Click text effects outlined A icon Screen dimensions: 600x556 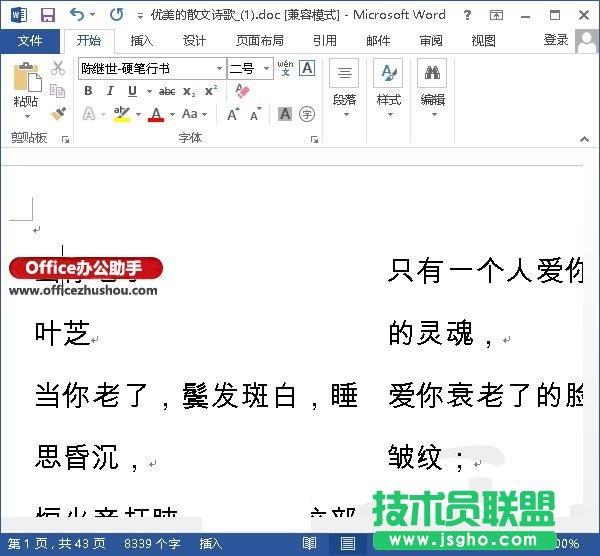pyautogui.click(x=89, y=114)
